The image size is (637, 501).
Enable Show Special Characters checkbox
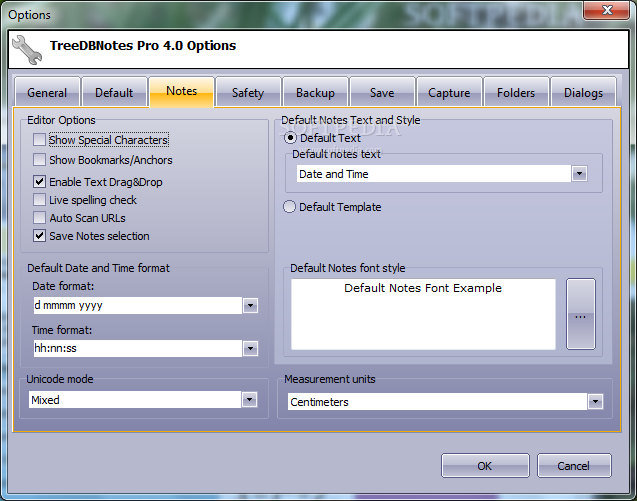39,140
